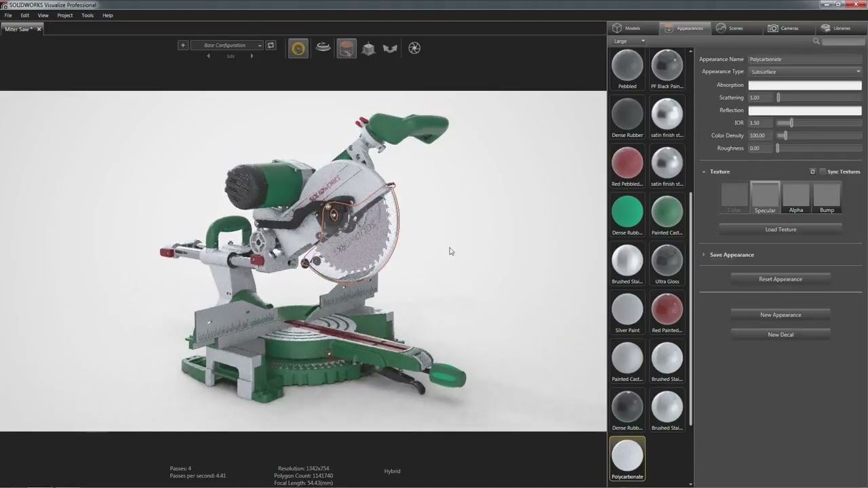Select the green Painted Cast appearance

(x=667, y=216)
